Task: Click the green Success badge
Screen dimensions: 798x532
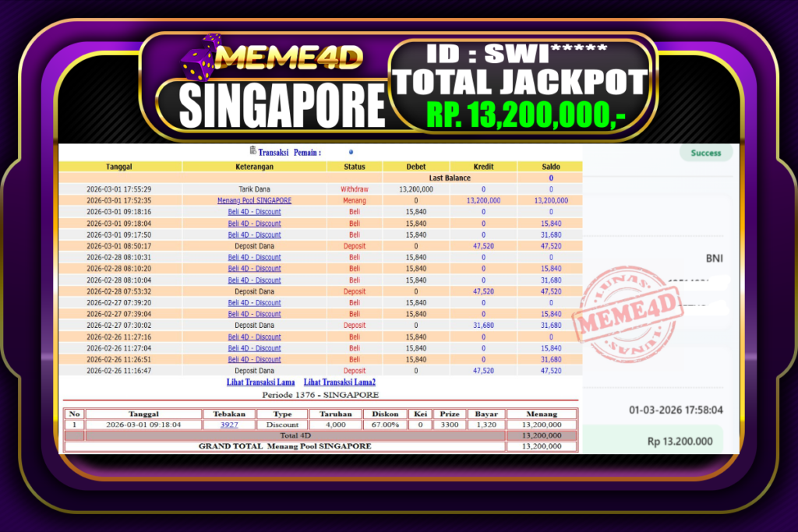Action: click(x=704, y=153)
